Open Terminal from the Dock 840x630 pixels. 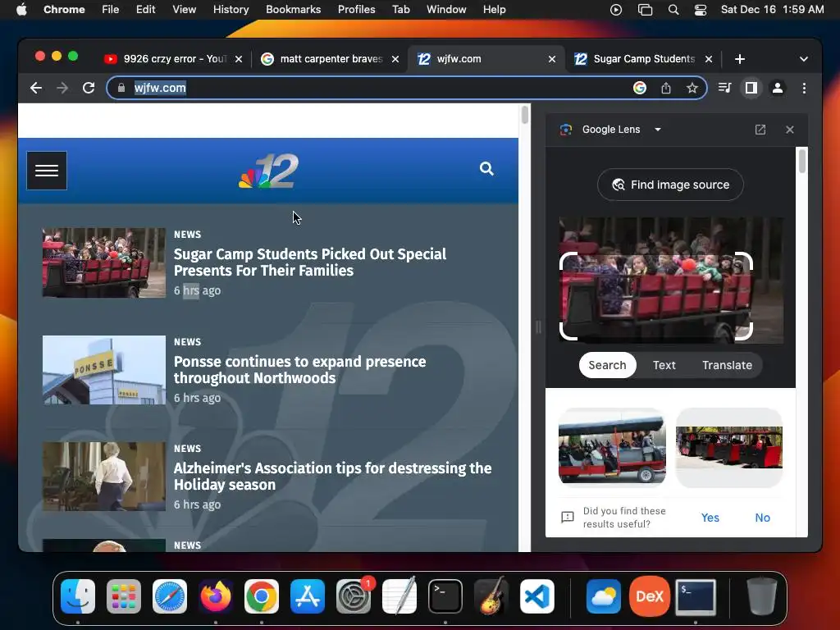(x=445, y=596)
